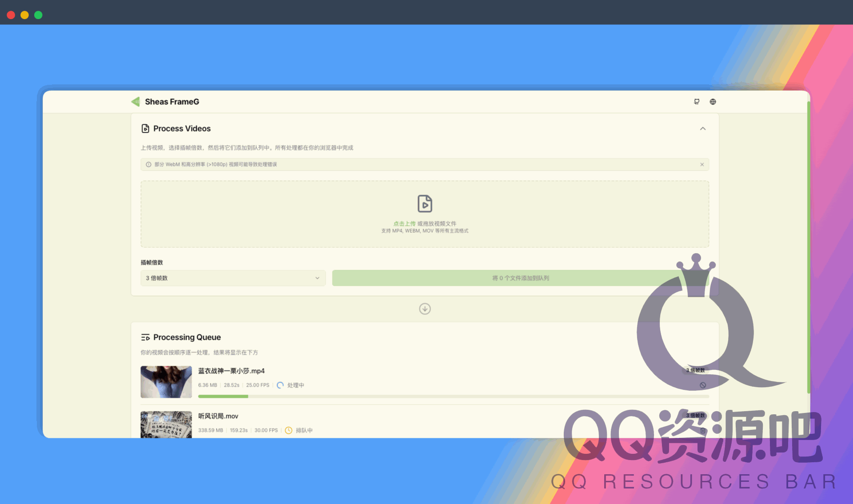This screenshot has width=853, height=504.
Task: Collapse the Process Videos panel chevron
Action: point(703,128)
